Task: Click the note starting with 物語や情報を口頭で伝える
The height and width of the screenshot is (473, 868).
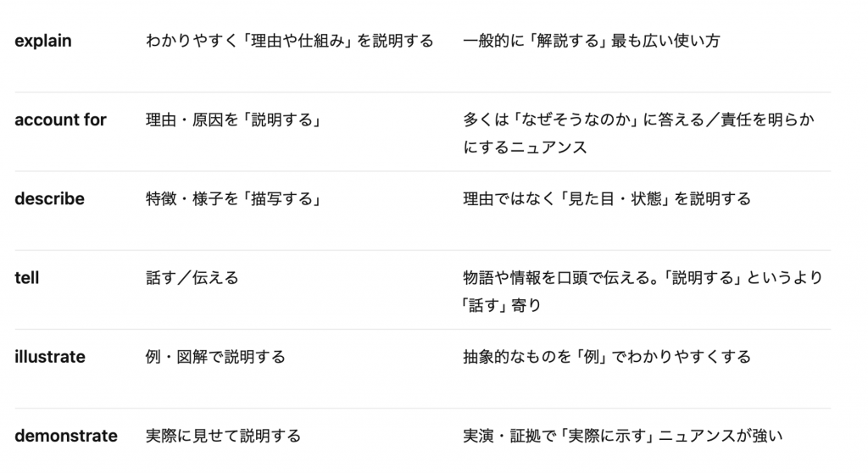Action: (643, 292)
